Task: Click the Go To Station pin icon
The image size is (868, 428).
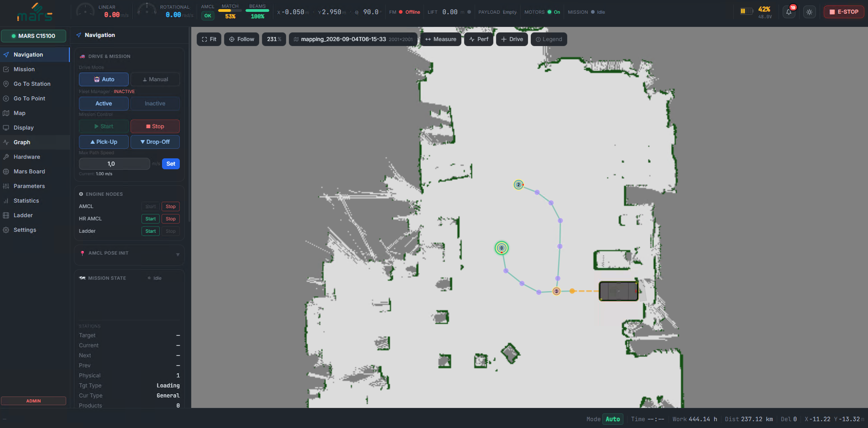Action: pyautogui.click(x=6, y=84)
